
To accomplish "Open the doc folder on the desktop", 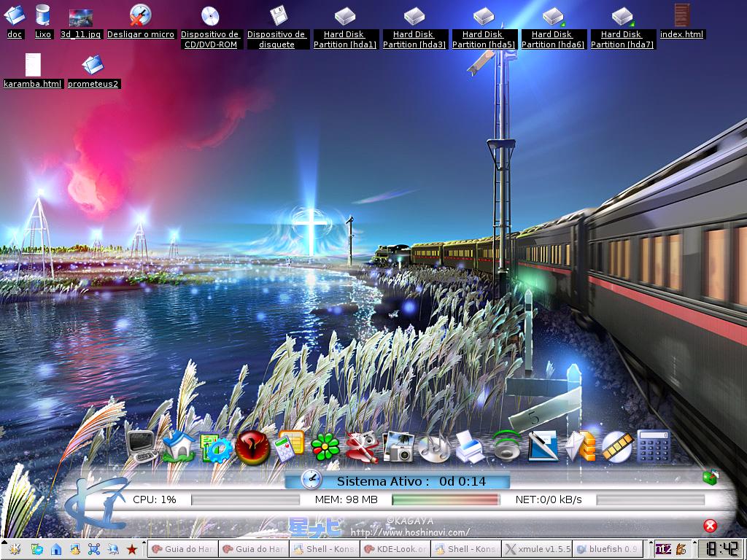I will click(x=15, y=15).
